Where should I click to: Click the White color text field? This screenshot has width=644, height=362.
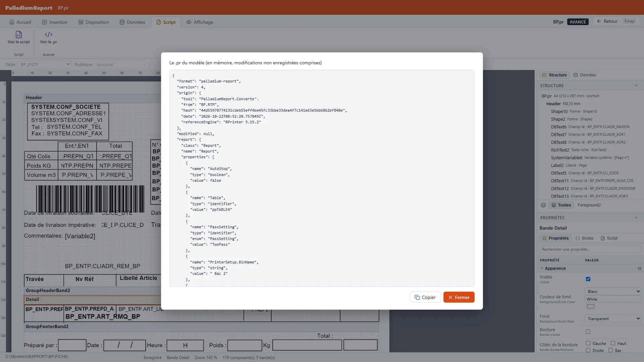[x=613, y=299]
